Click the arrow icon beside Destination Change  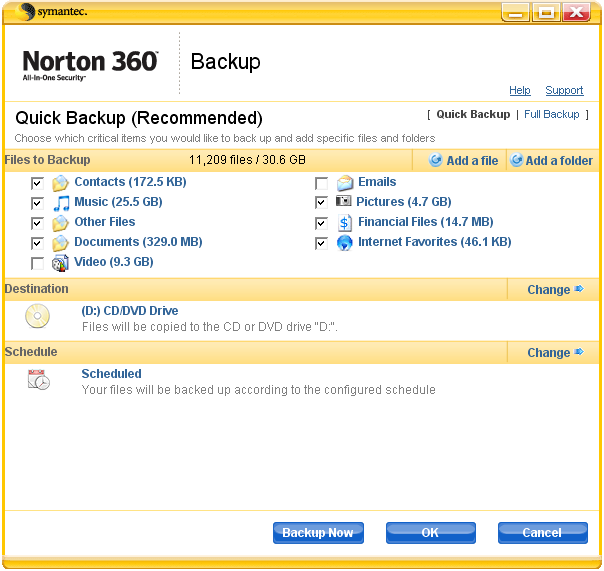point(579,289)
